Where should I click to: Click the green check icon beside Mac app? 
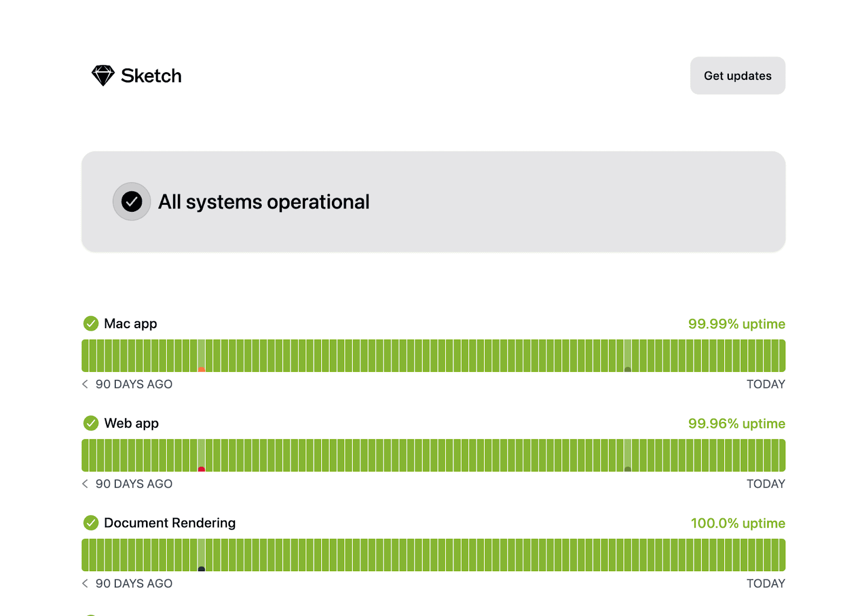(x=91, y=323)
